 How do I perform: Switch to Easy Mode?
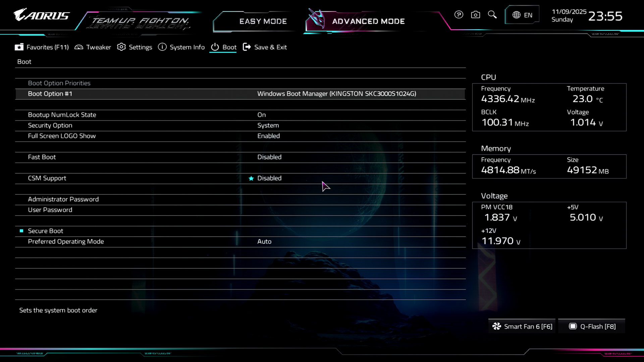(263, 21)
